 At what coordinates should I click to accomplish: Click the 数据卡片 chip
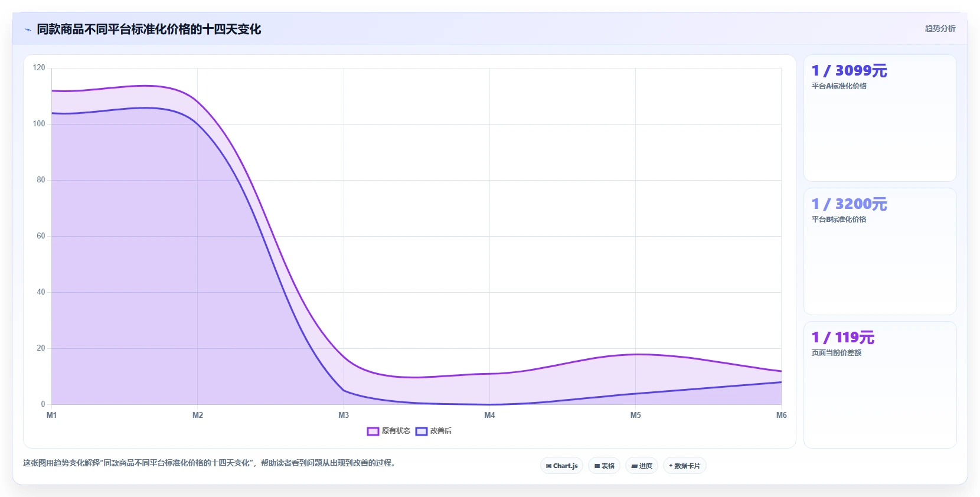(685, 466)
